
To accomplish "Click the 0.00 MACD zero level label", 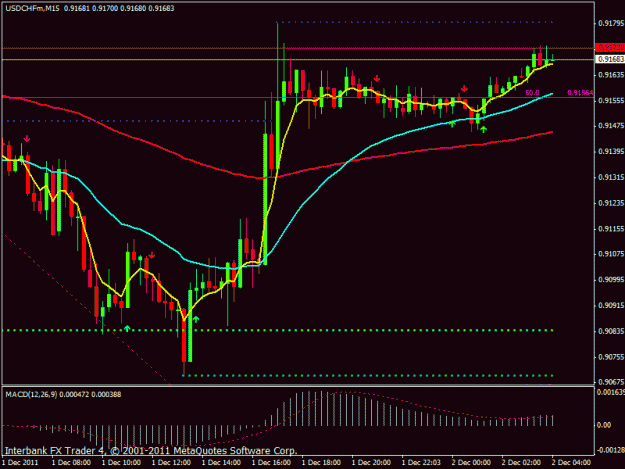I will point(604,425).
